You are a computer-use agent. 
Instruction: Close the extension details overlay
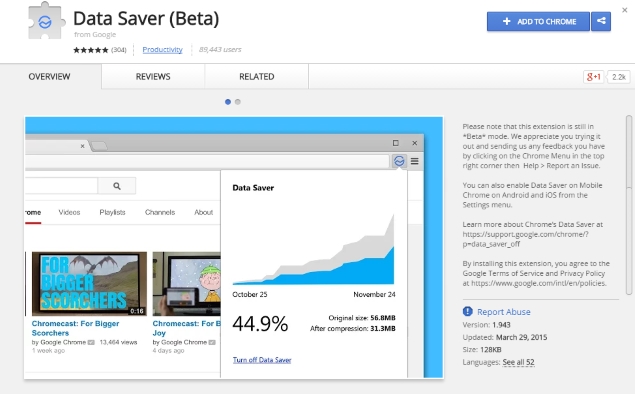624,10
